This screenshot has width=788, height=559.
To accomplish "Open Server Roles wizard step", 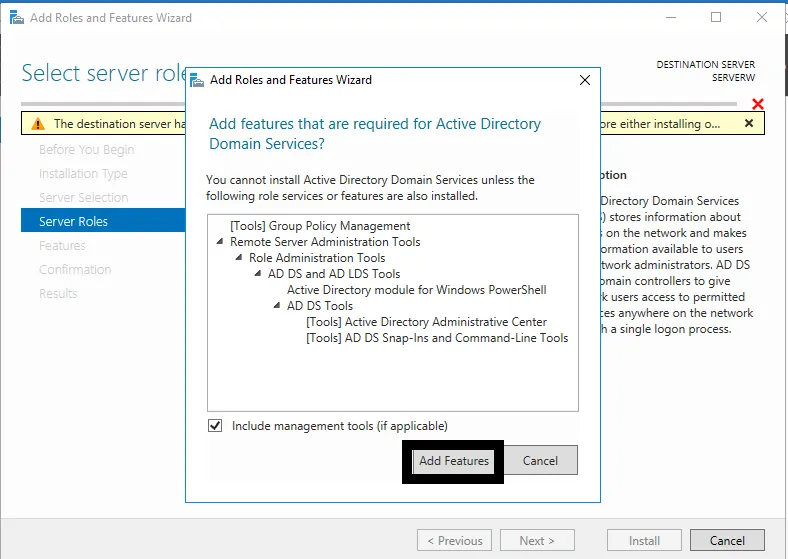I will (103, 221).
